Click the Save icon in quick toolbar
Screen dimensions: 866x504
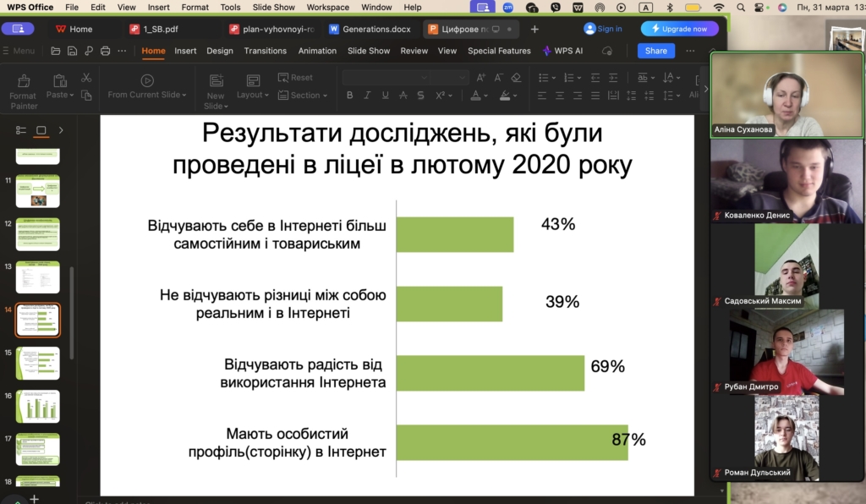73,51
